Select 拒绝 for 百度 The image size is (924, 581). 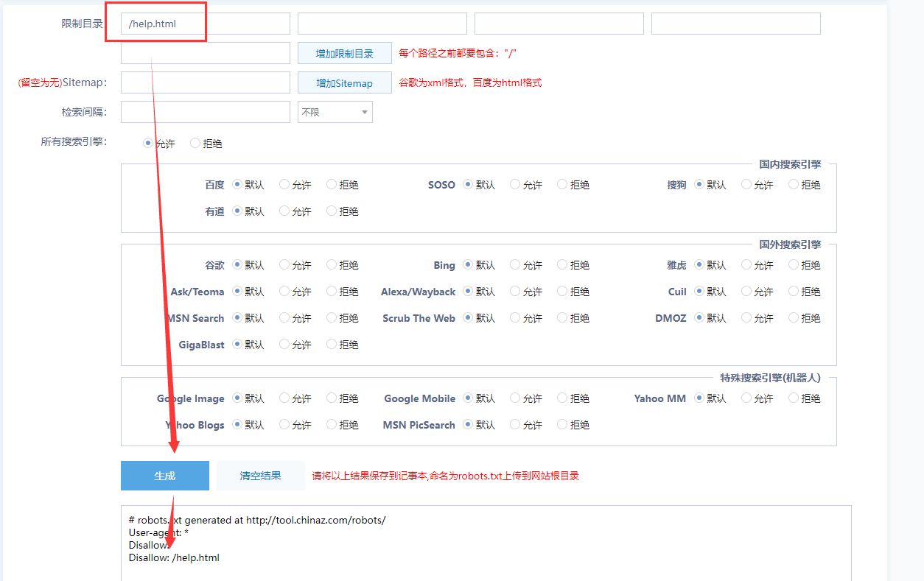tap(332, 185)
